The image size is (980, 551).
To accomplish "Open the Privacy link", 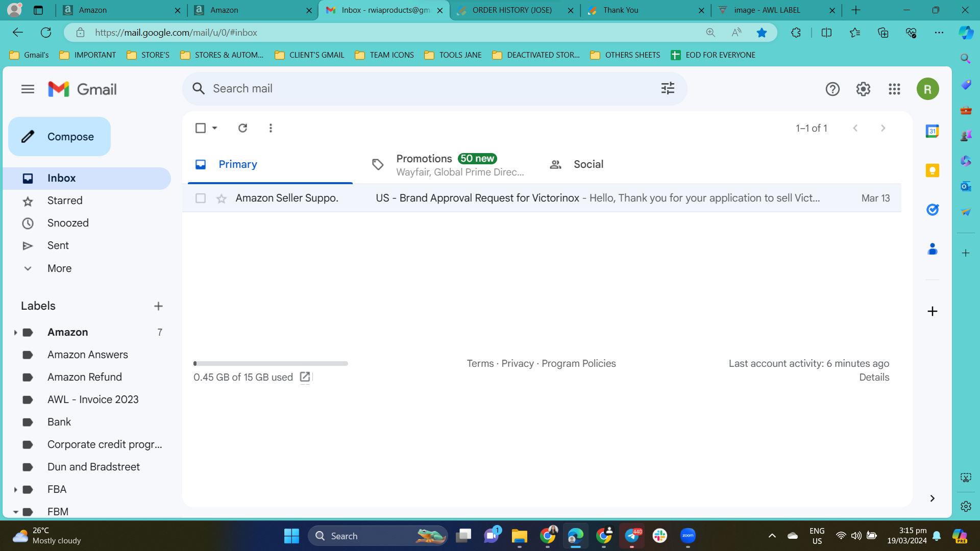I will point(518,364).
